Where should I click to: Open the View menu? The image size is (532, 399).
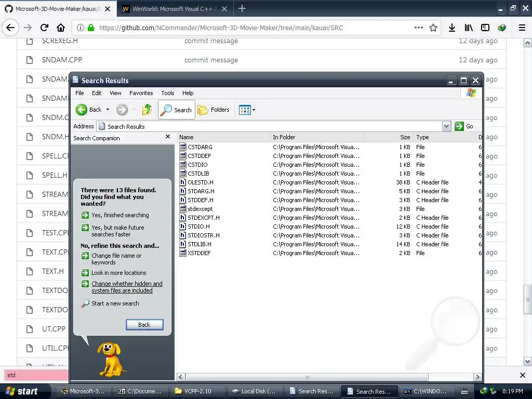tap(115, 93)
